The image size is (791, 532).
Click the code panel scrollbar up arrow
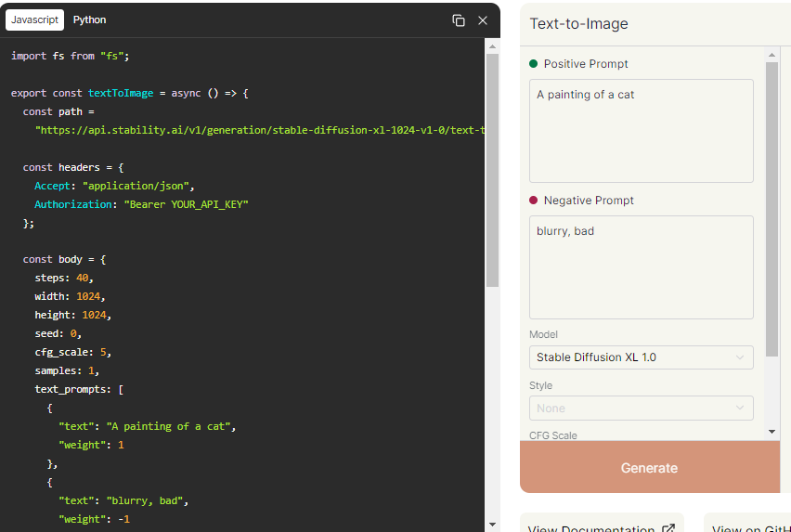(492, 46)
